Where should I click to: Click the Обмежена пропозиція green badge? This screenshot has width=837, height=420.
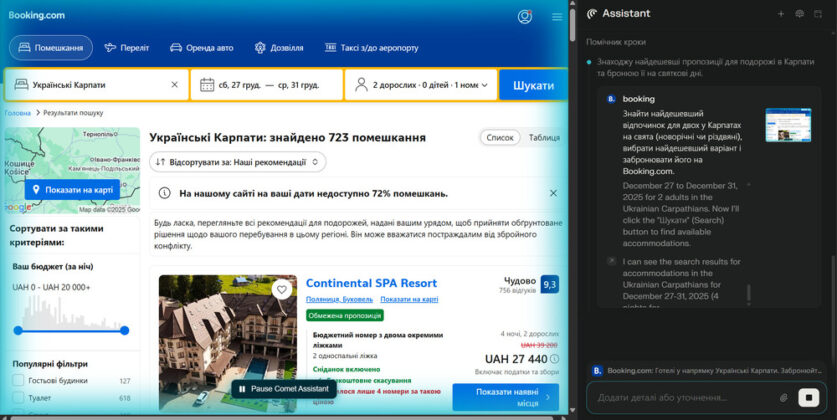345,315
